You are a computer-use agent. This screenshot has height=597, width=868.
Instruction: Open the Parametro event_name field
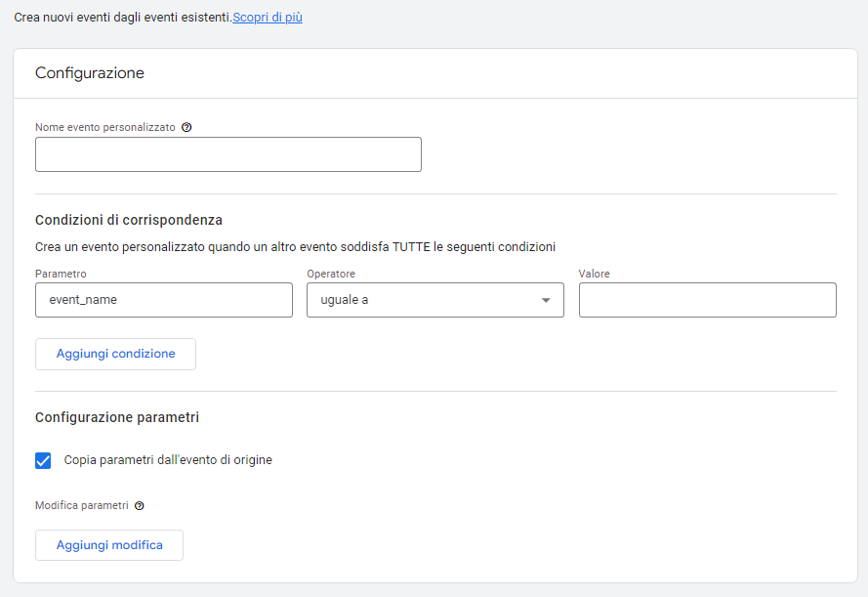pos(164,300)
